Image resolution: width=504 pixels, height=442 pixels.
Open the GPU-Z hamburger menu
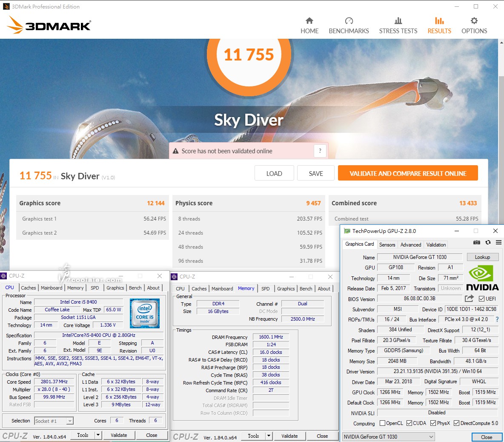coord(498,242)
